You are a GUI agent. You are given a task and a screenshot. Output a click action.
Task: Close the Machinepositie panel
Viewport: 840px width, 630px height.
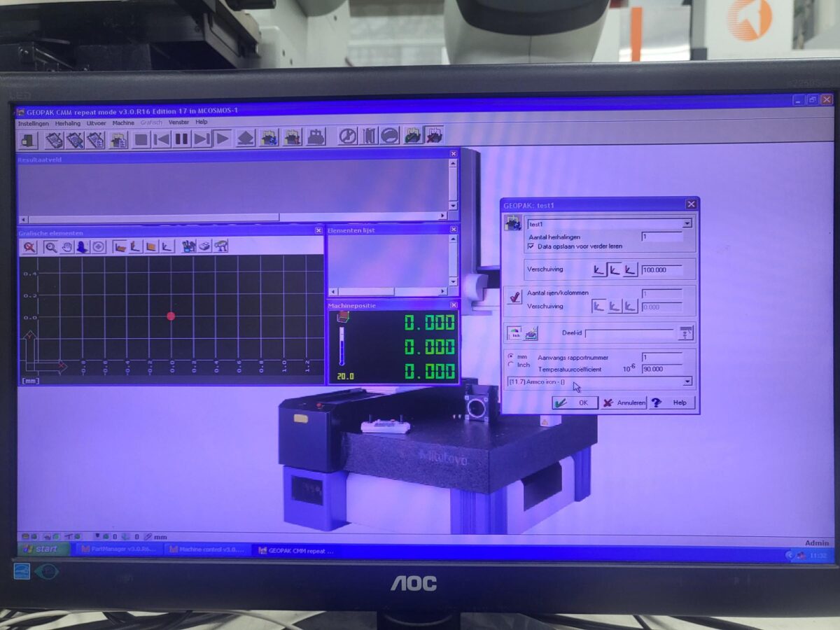(454, 305)
